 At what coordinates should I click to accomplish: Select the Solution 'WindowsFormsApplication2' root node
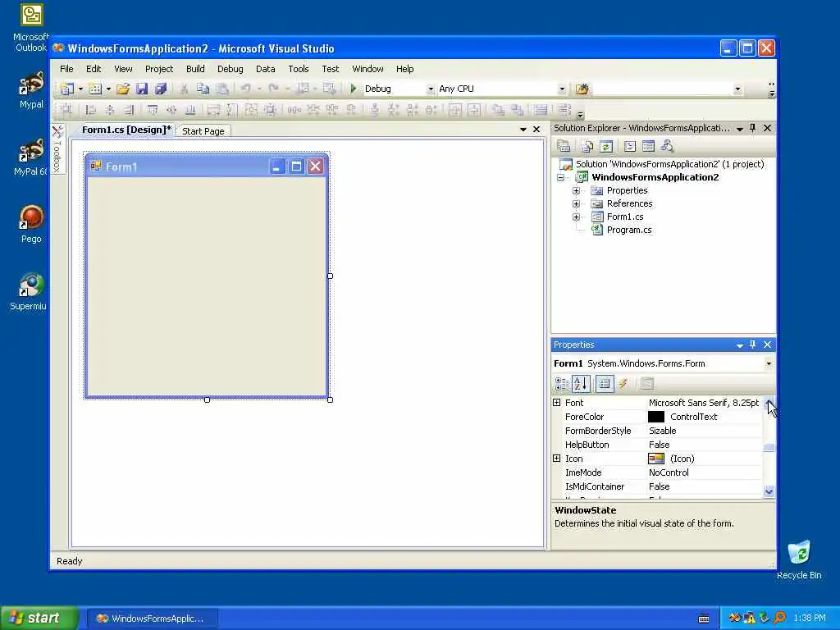pos(669,164)
